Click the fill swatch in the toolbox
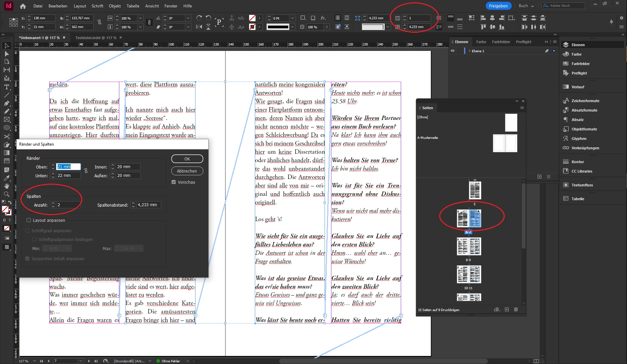Viewport: 627px width, 364px height. [5, 209]
